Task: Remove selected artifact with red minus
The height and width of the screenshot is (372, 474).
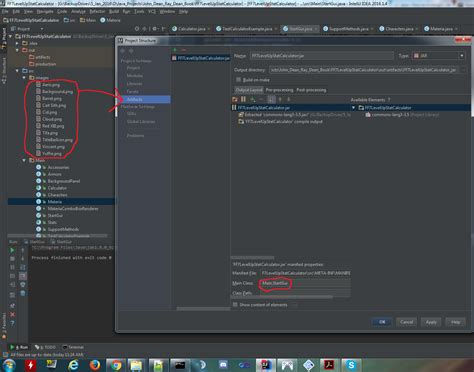Action: pos(183,50)
